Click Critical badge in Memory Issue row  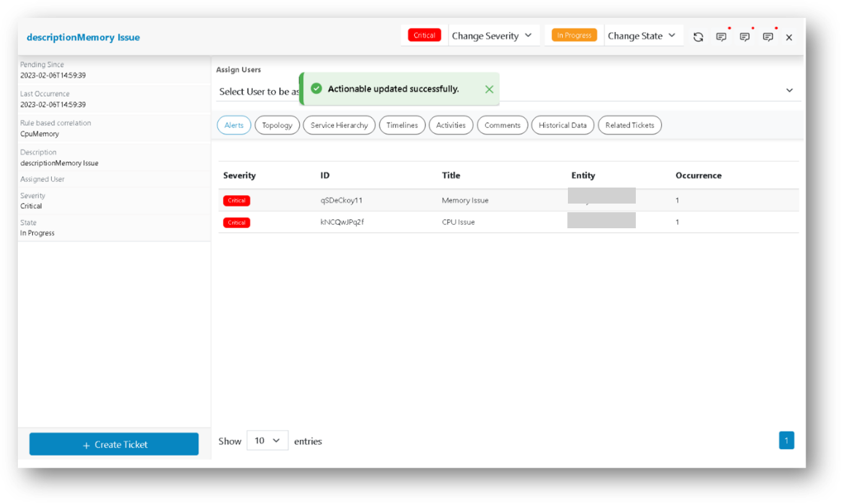point(236,200)
